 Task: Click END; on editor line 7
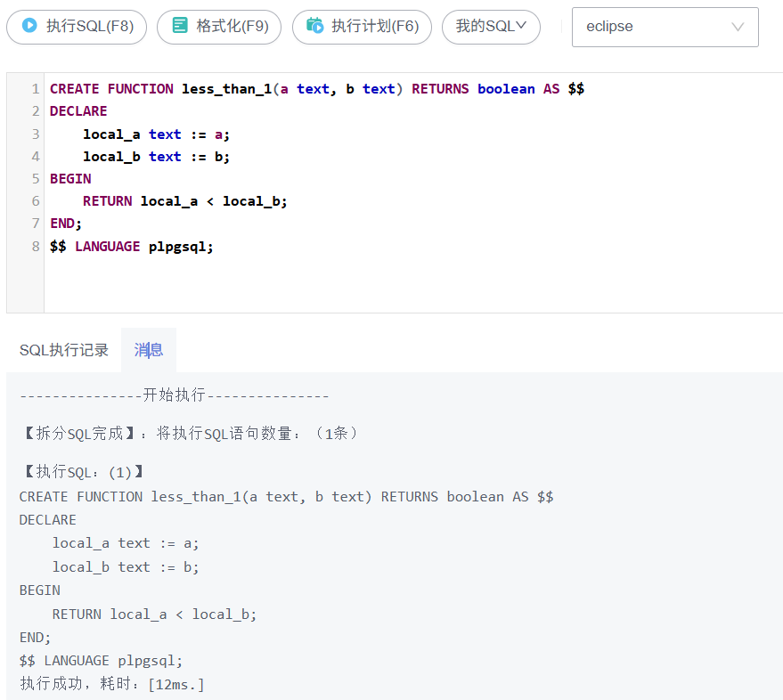[x=66, y=224]
